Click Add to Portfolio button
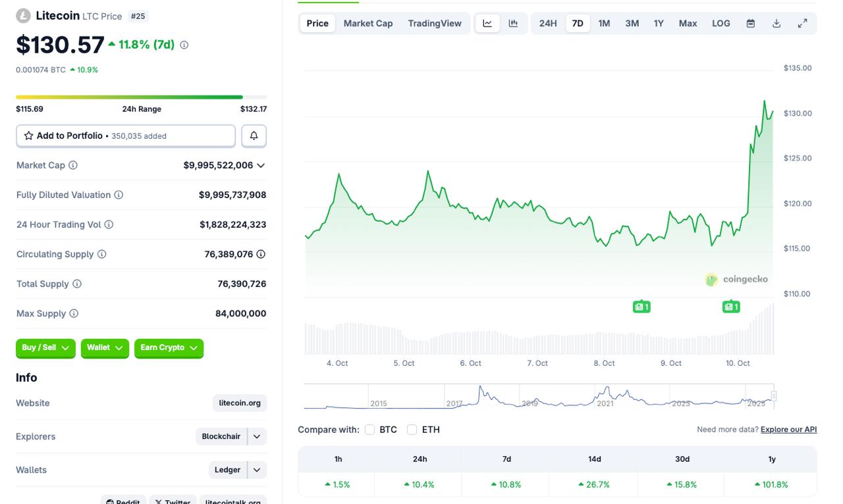 pos(125,136)
